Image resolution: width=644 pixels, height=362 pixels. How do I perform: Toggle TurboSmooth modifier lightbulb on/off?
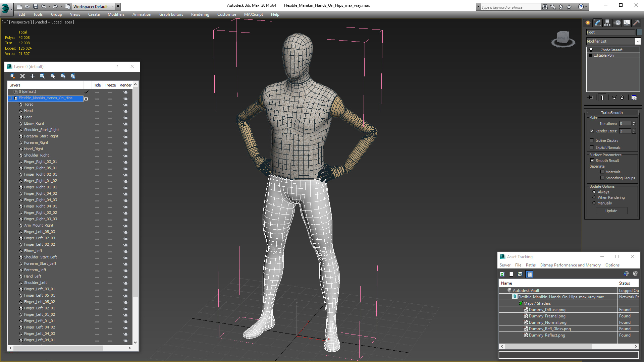[x=591, y=50]
